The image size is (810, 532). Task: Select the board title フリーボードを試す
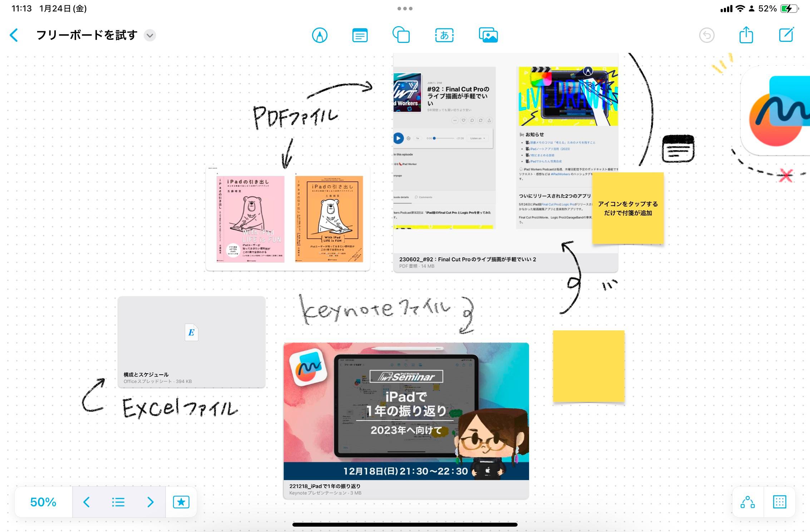(87, 35)
